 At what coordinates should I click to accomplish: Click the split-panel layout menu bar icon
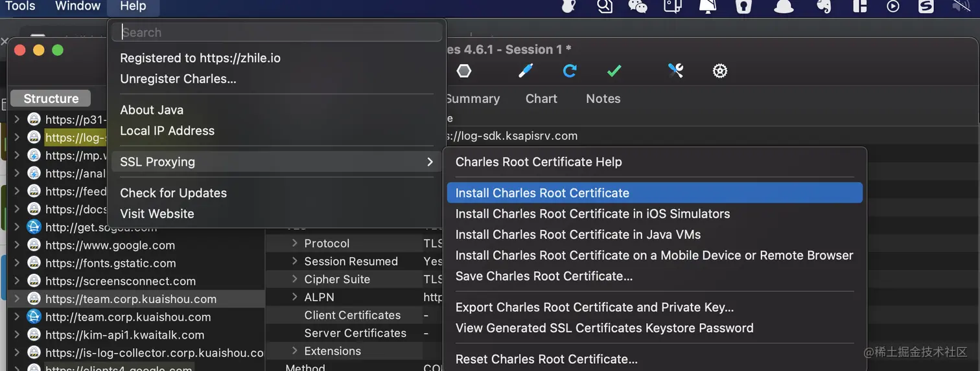click(859, 6)
